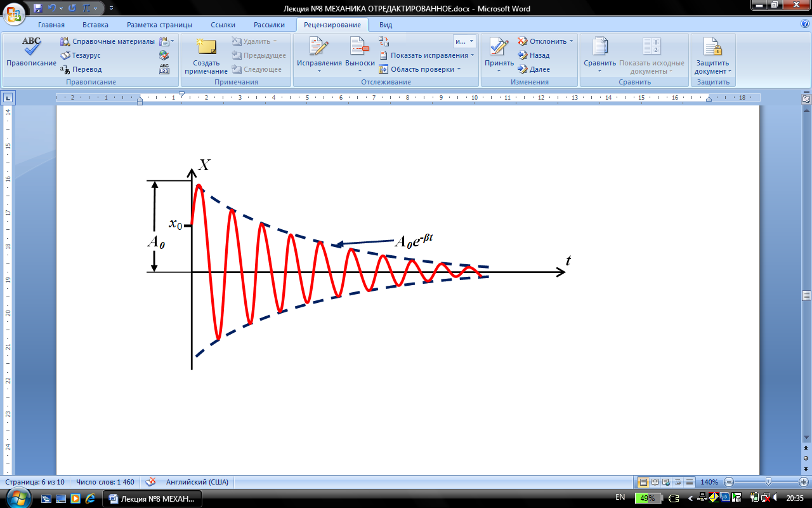Open the Сравнить compare menu

tap(600, 55)
